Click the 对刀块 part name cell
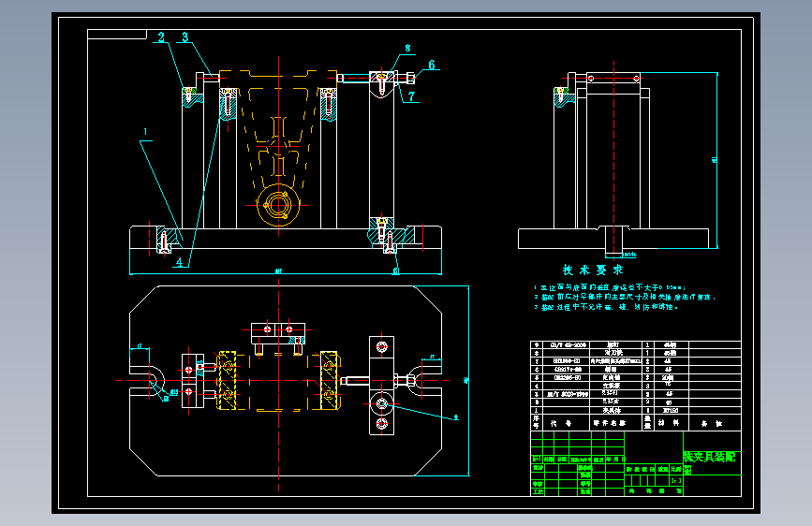The height and width of the screenshot is (526, 812). 613,353
